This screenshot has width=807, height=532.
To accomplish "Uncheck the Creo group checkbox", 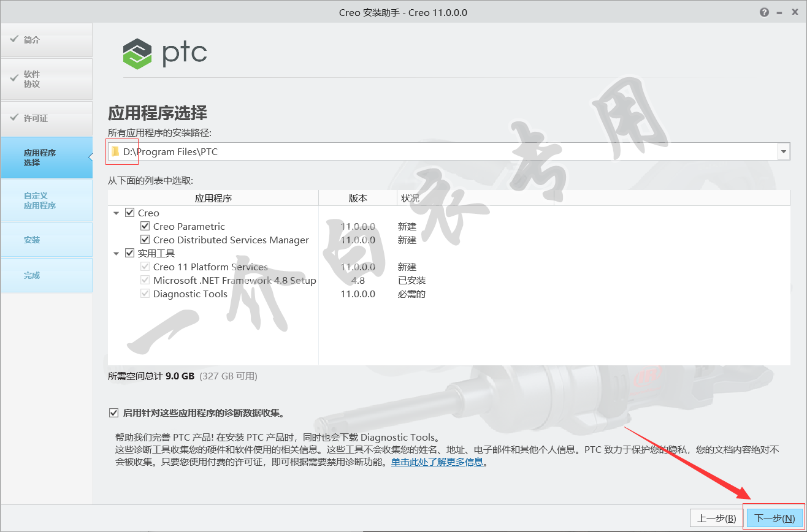I will point(129,213).
